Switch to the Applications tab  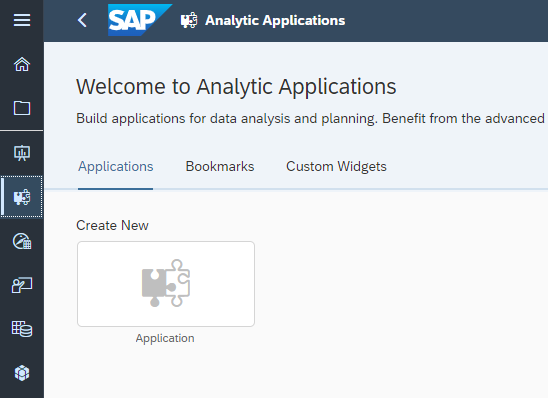116,166
